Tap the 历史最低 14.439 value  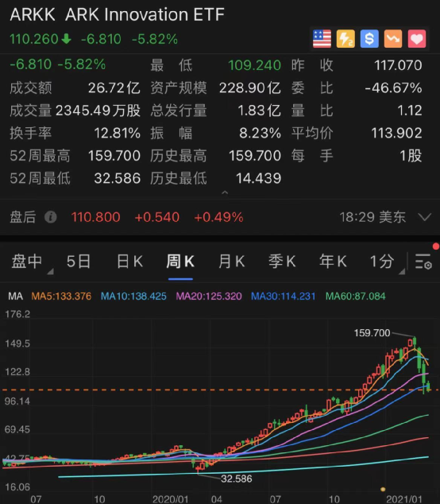(x=259, y=178)
